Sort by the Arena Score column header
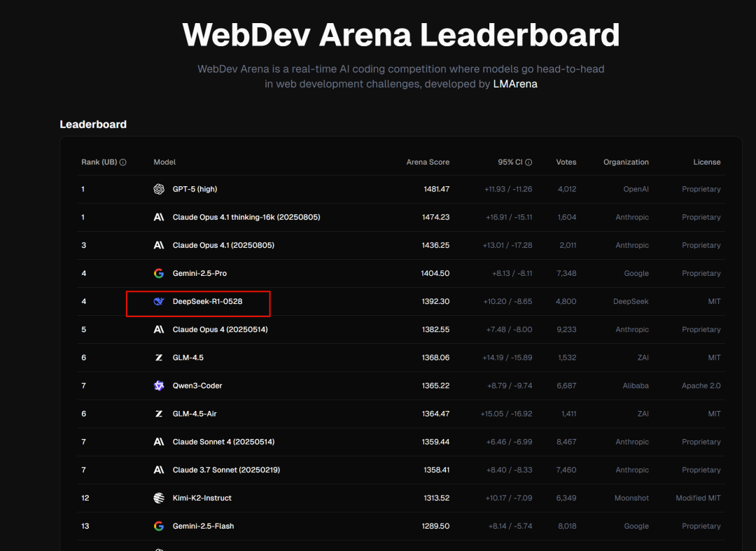This screenshot has height=551, width=756. [428, 162]
